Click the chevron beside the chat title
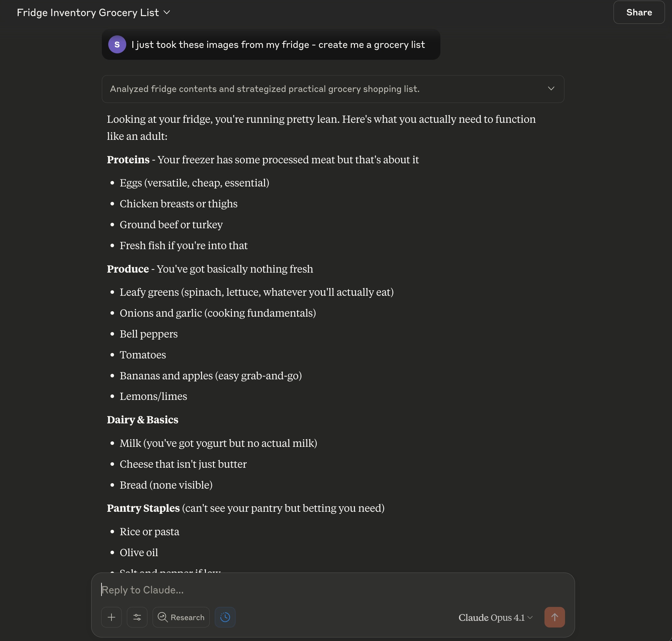 167,13
